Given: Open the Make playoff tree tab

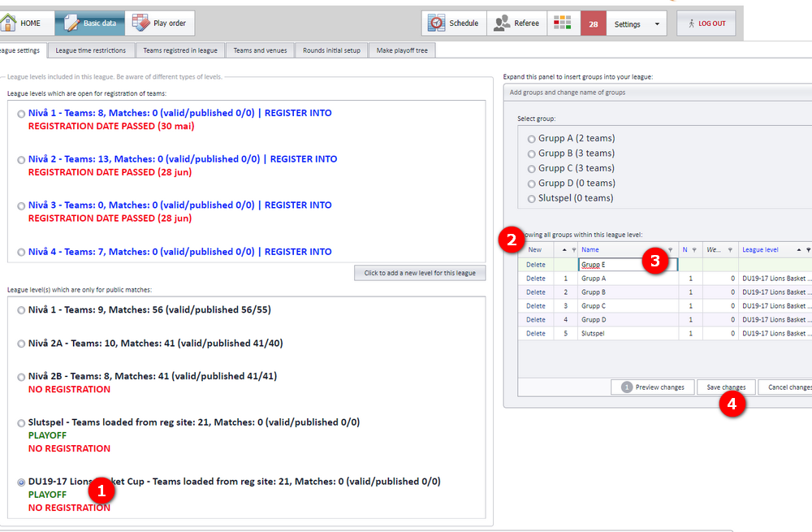Looking at the screenshot, I should click(402, 50).
